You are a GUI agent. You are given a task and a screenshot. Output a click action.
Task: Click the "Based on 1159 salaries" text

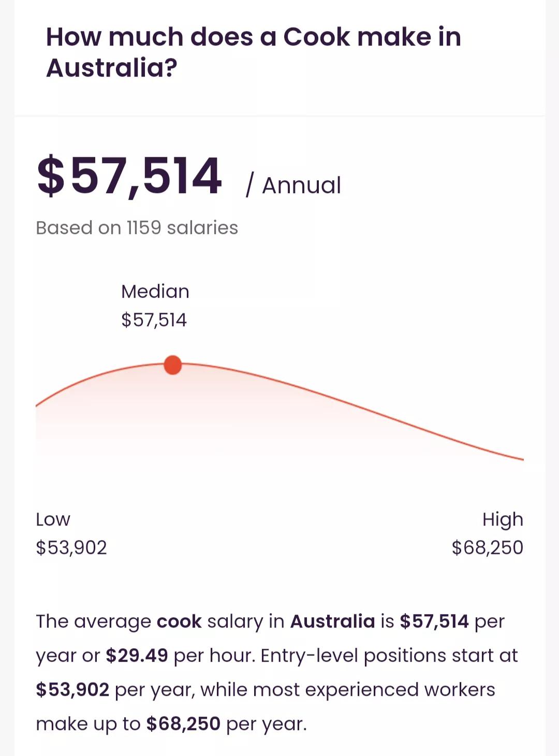click(137, 228)
